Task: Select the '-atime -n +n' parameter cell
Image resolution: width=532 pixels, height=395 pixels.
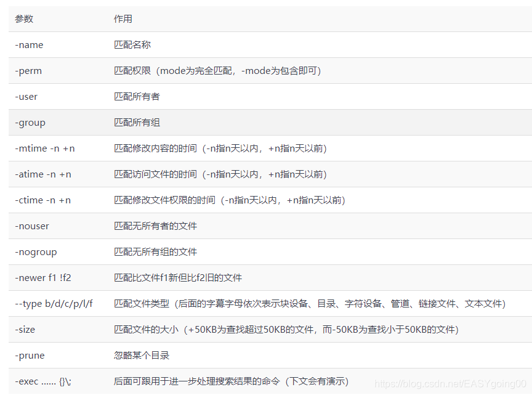Action: coord(43,174)
